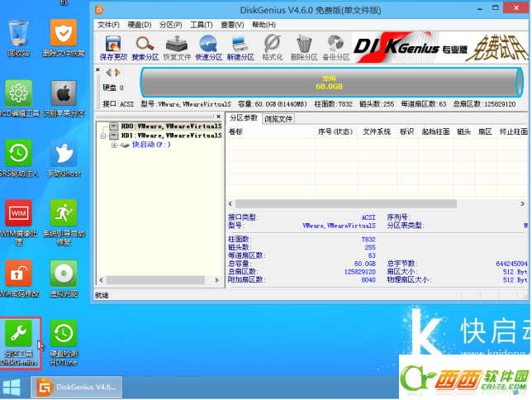Open the WIM image processing desktop icon
This screenshot has width=532, height=400.
pyautogui.click(x=18, y=223)
